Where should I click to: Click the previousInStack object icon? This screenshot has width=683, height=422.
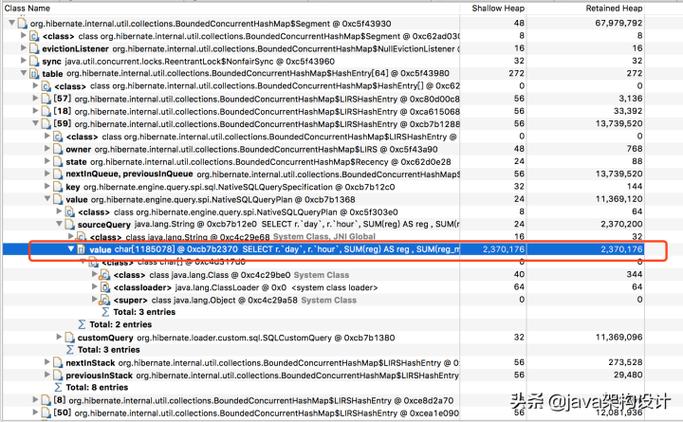click(x=57, y=375)
